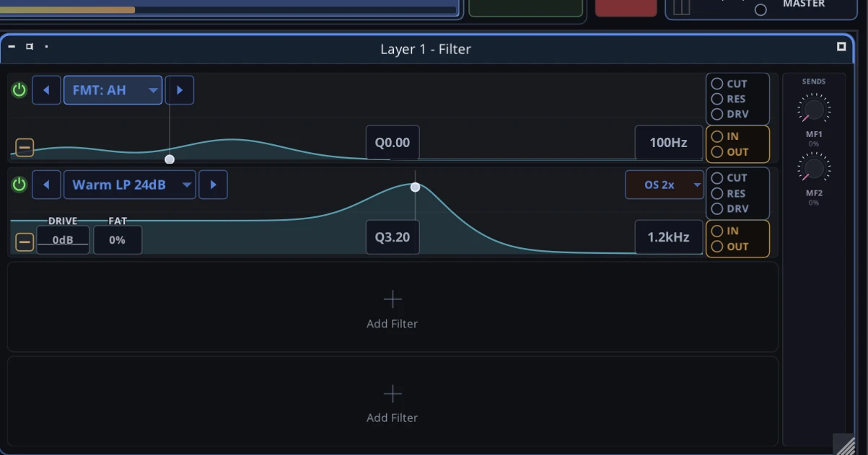Image resolution: width=868 pixels, height=455 pixels.
Task: Select next filter type after FMT: AH
Action: (x=180, y=90)
